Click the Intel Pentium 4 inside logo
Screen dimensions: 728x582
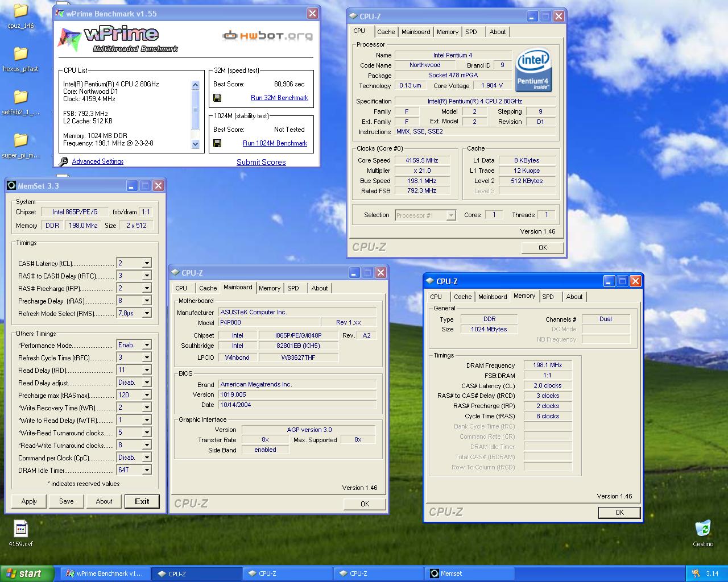pyautogui.click(x=533, y=70)
